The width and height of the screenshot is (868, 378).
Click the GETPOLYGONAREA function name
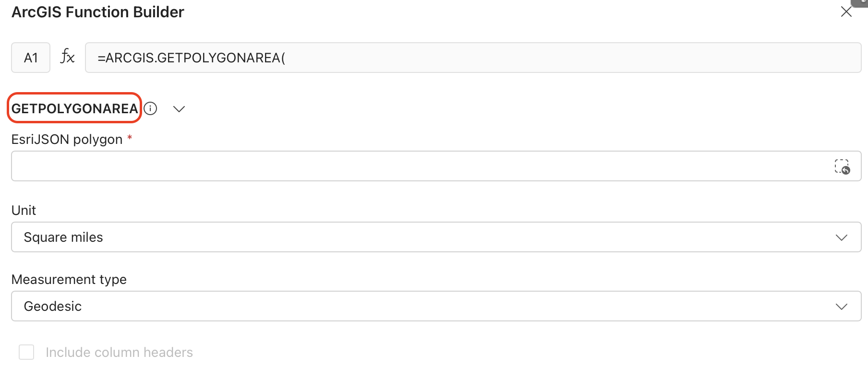tap(74, 108)
